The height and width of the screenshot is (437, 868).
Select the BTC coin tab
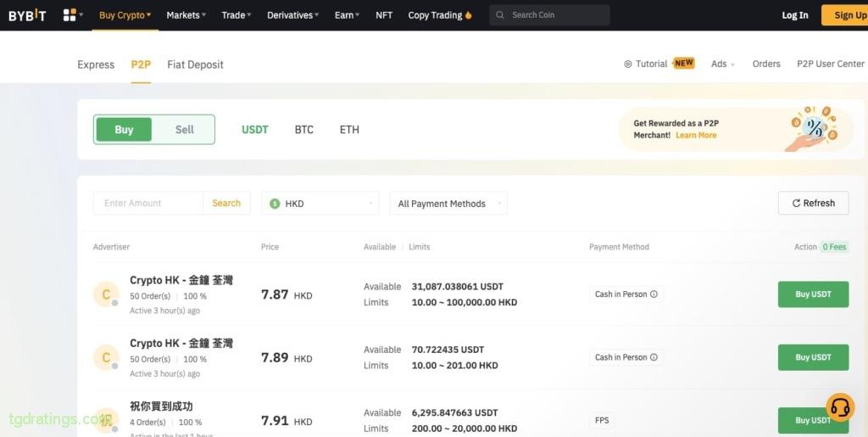(x=304, y=130)
